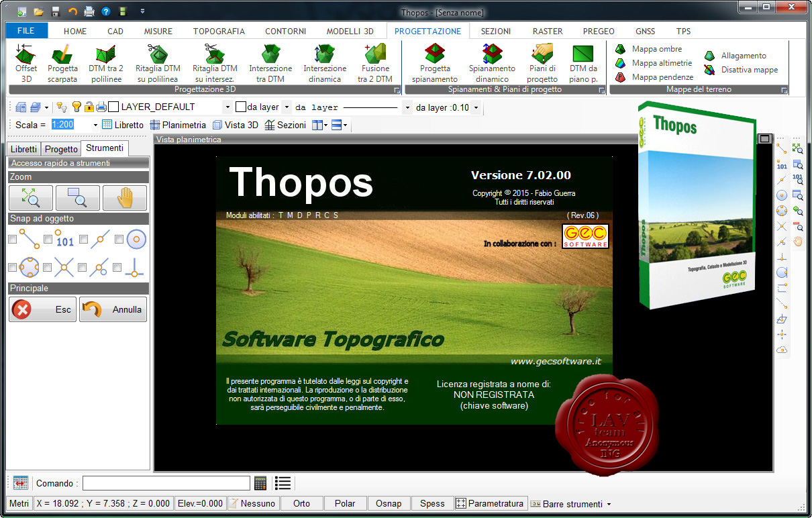Click the zoom window button in Strumenti panel
The width and height of the screenshot is (812, 518).
tap(78, 198)
